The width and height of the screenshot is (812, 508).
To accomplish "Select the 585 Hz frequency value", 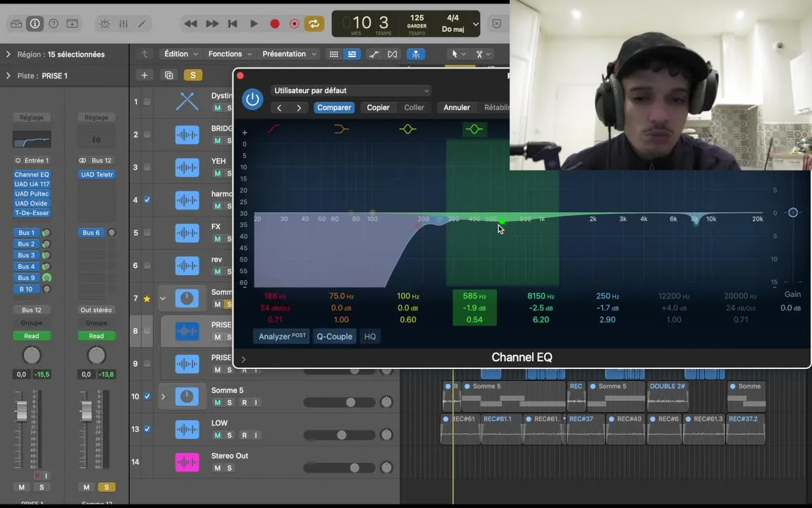I will click(474, 296).
